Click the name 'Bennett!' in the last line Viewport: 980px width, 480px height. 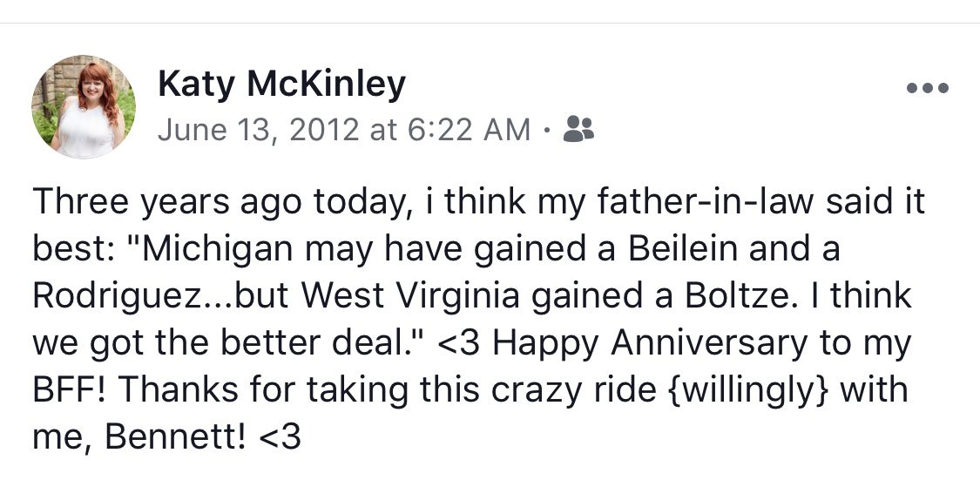pos(174,436)
